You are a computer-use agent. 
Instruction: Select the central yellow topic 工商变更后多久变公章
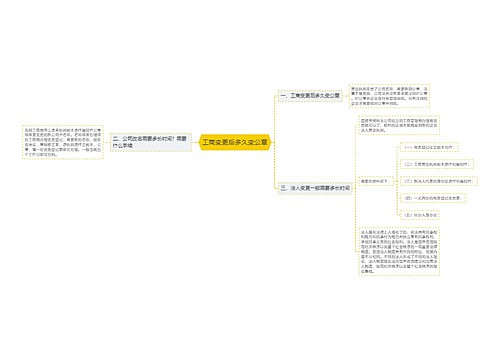point(235,142)
